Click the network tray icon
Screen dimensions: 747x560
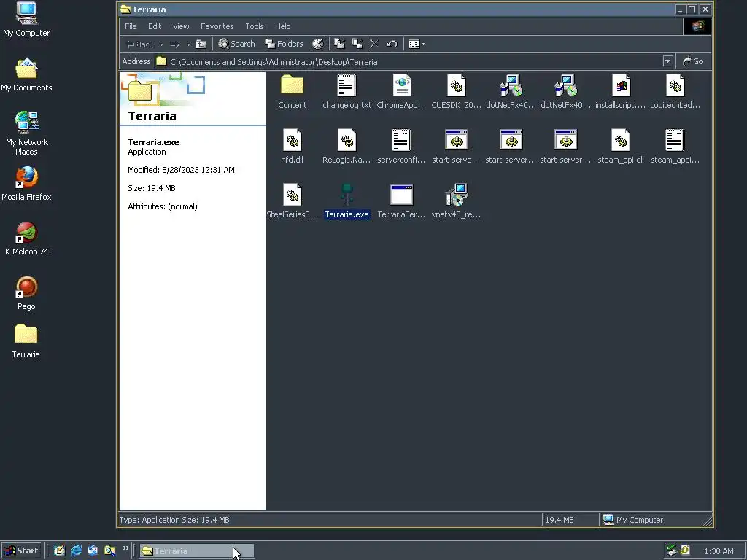(x=672, y=551)
